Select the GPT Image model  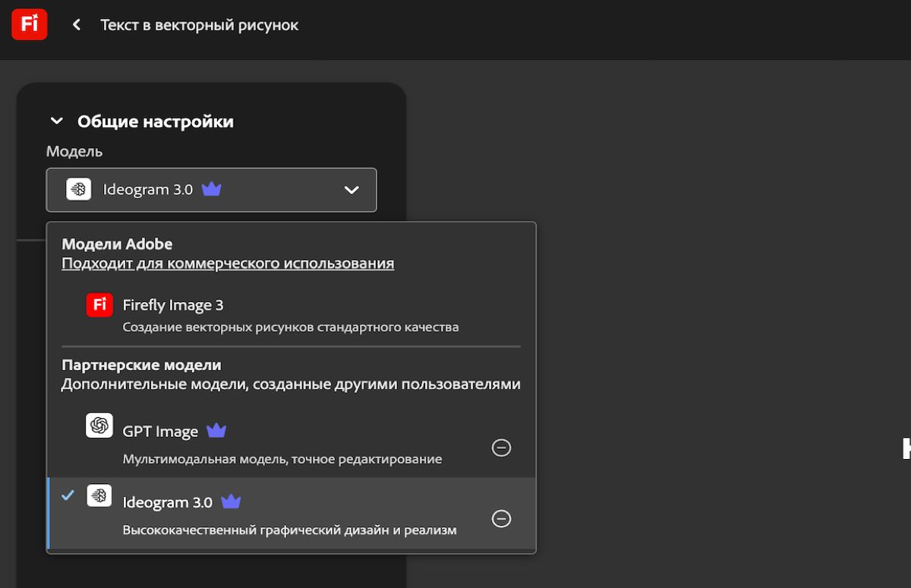[x=292, y=442]
